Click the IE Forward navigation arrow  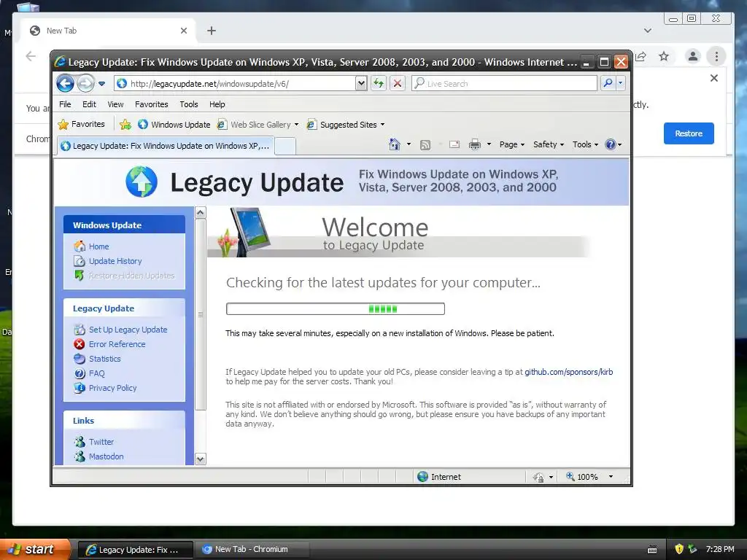click(x=85, y=83)
